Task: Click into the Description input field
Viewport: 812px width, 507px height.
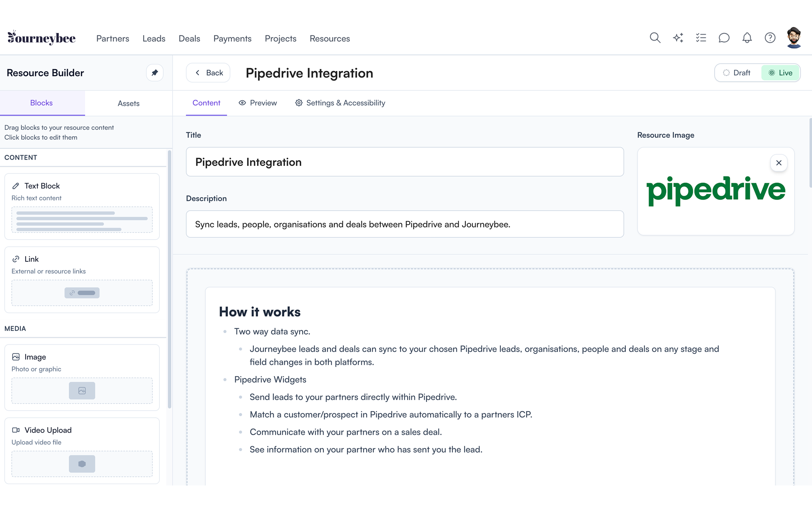Action: (x=405, y=224)
